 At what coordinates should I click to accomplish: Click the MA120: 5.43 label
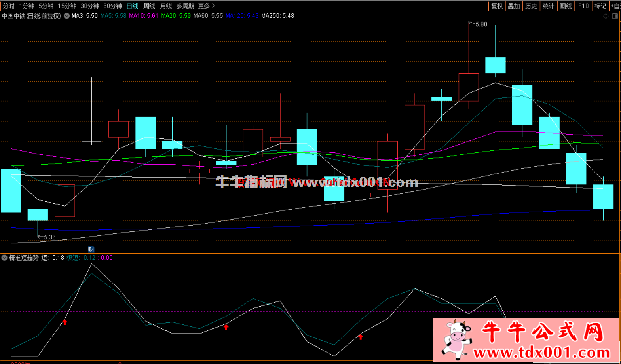242,16
